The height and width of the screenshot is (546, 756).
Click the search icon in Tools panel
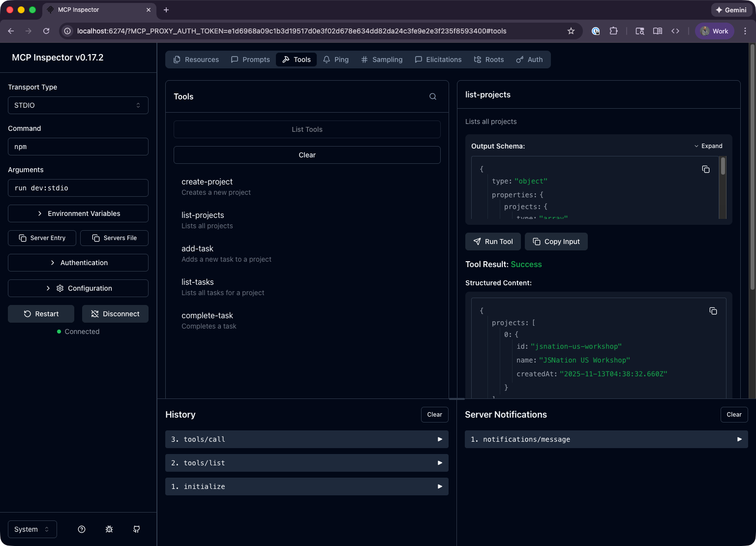pyautogui.click(x=433, y=97)
